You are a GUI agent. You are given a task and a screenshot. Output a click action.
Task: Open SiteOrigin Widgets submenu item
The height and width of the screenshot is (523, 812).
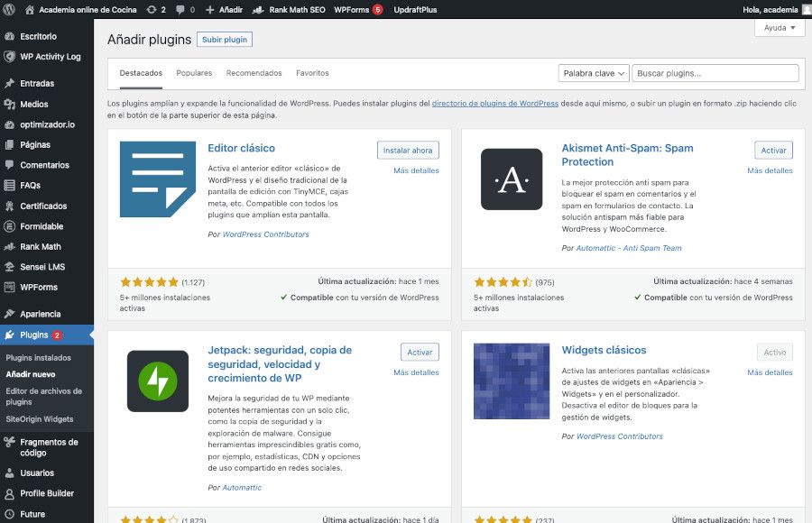click(x=40, y=419)
